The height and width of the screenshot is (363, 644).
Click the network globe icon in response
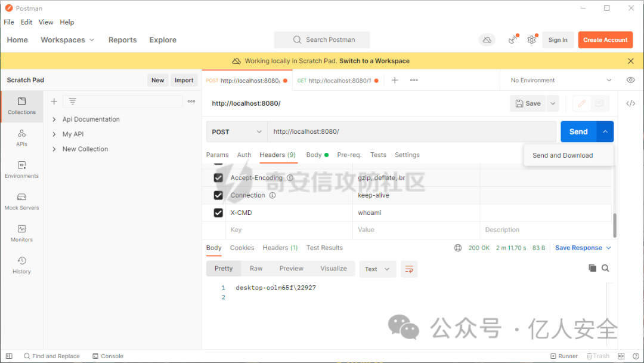click(457, 248)
